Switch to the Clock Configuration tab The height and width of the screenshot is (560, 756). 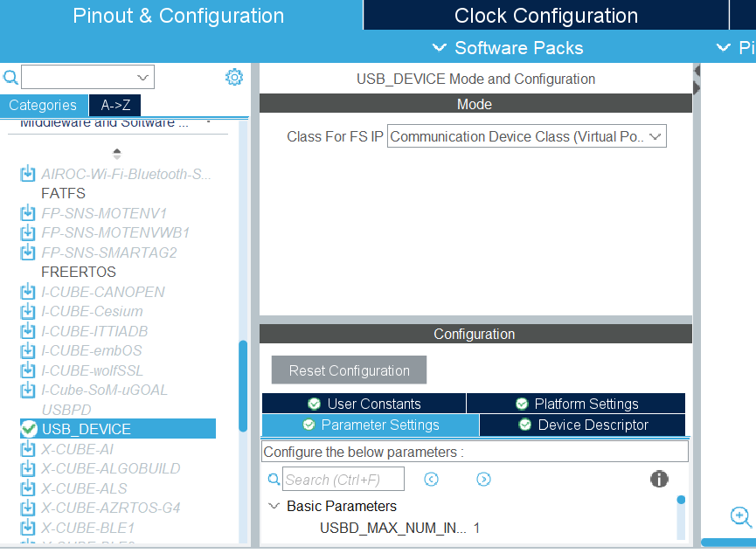click(545, 15)
